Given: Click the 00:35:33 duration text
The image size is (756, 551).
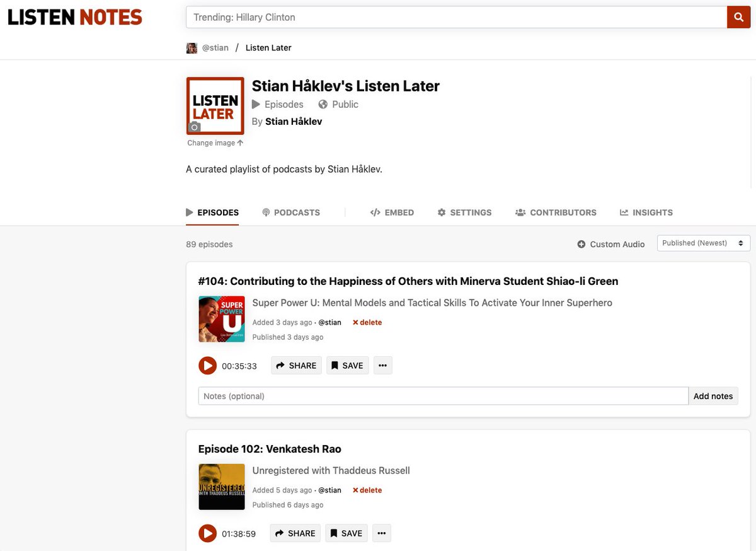Looking at the screenshot, I should coord(239,366).
